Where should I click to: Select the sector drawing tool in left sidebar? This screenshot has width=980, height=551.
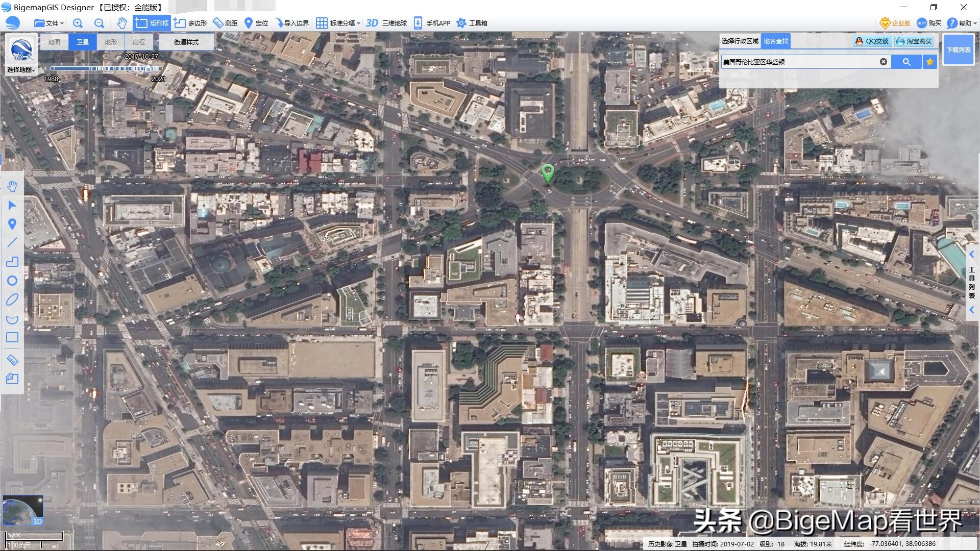12,319
